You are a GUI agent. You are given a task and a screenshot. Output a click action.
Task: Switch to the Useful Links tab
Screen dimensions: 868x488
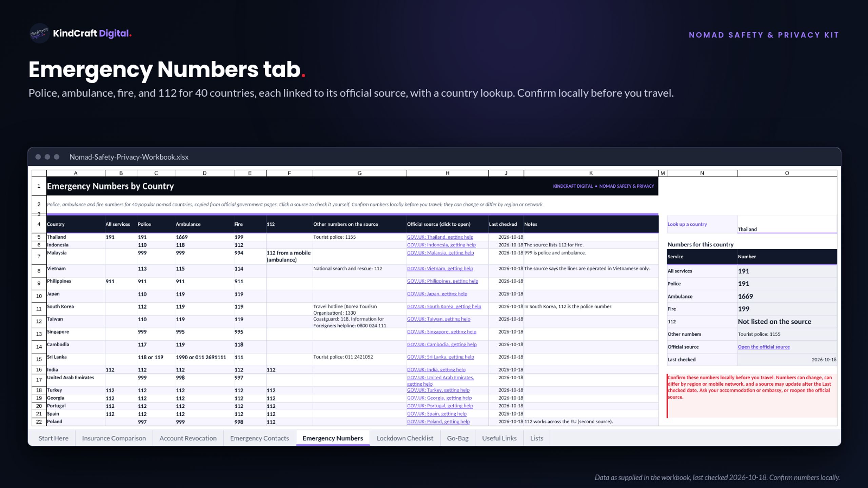click(499, 438)
